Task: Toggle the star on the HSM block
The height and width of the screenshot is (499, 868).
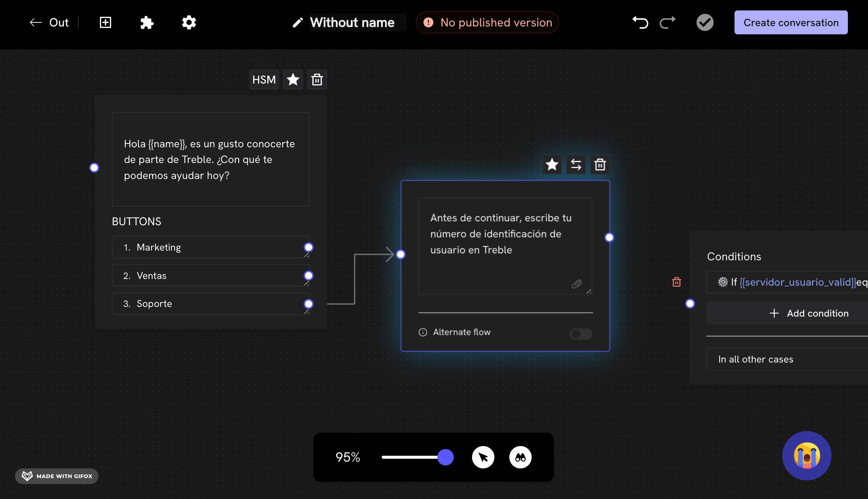Action: pyautogui.click(x=293, y=79)
